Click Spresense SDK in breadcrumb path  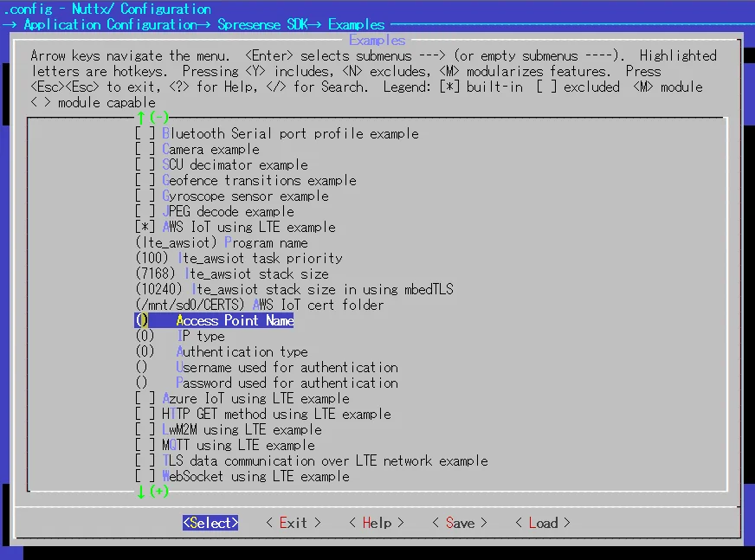coord(262,24)
